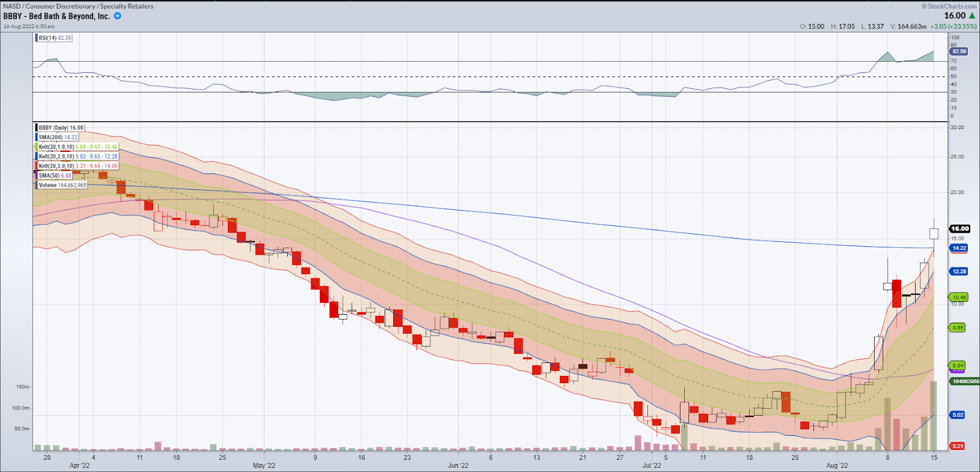This screenshot has width=980, height=472.
Task: Click the 16-Aug-2022 6:50am timestamp
Action: click(x=29, y=26)
